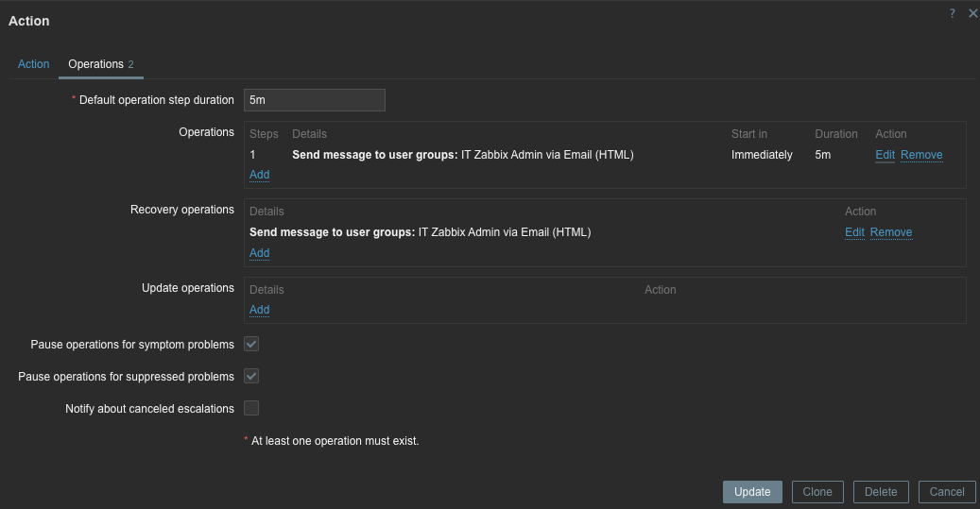Image resolution: width=980 pixels, height=509 pixels.
Task: Clone this action
Action: tap(817, 492)
